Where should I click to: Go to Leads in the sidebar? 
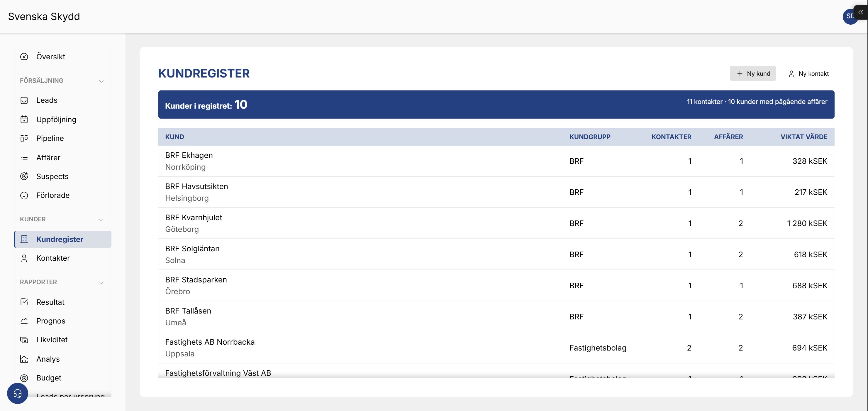pos(63,100)
